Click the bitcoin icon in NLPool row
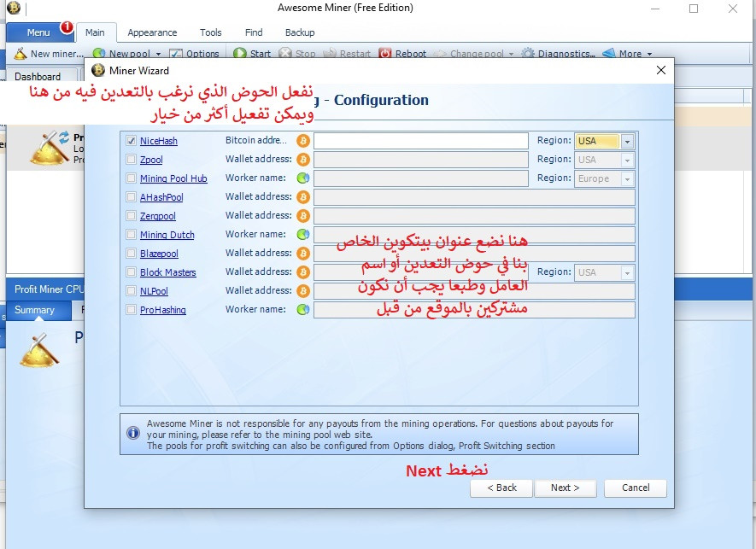 (x=302, y=291)
